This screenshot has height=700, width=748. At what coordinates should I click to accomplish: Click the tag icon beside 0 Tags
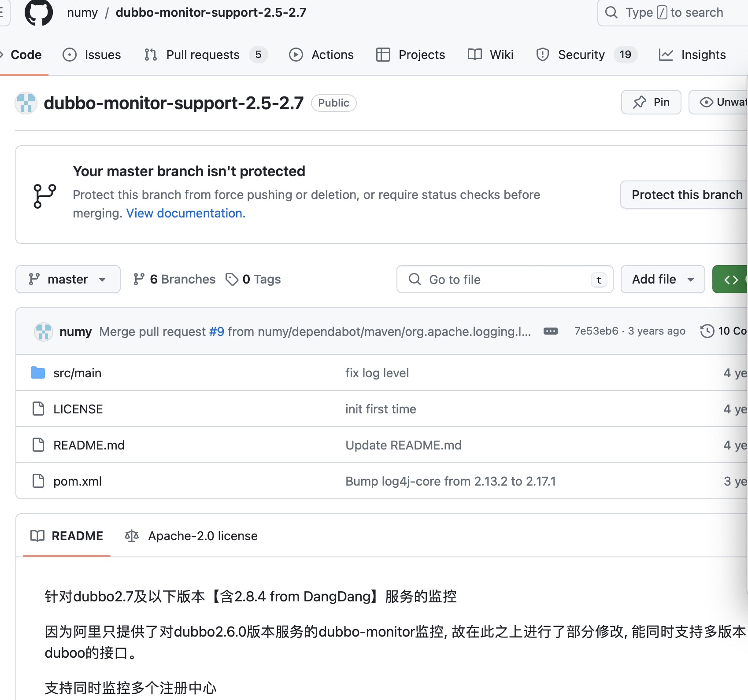pos(232,279)
